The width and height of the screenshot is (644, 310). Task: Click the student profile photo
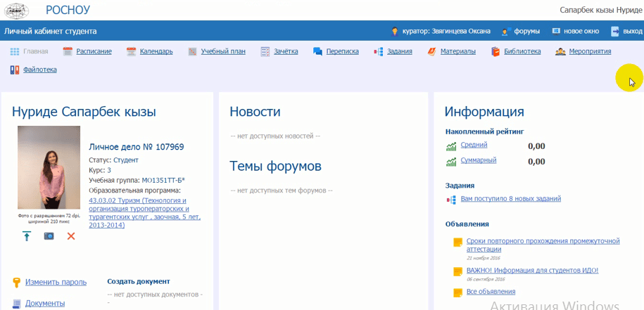(x=49, y=167)
